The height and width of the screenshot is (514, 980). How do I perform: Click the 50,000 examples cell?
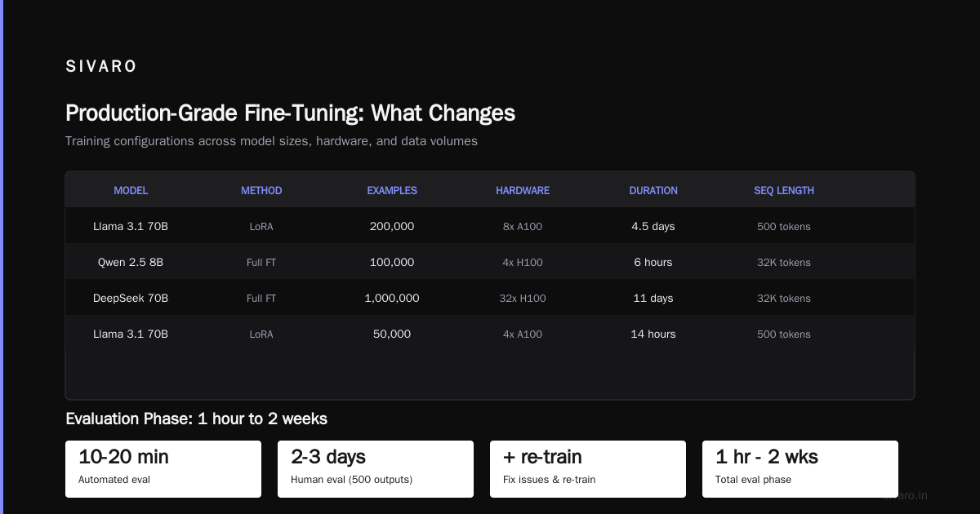(x=392, y=334)
